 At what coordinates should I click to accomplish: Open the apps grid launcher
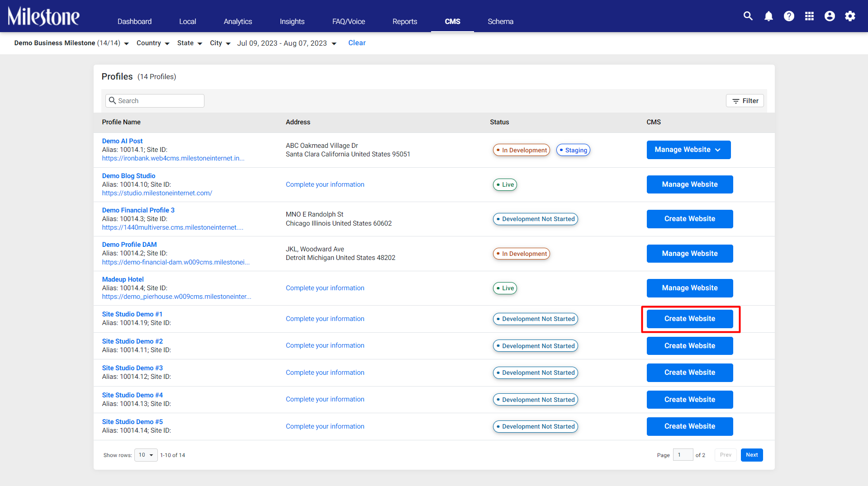(809, 16)
